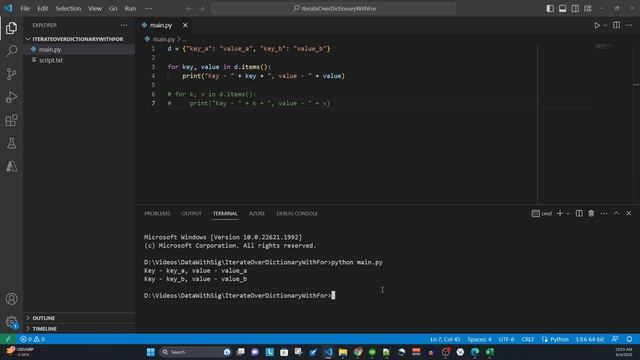The width and height of the screenshot is (640, 360).
Task: Open the Source Control view
Action: point(11,74)
